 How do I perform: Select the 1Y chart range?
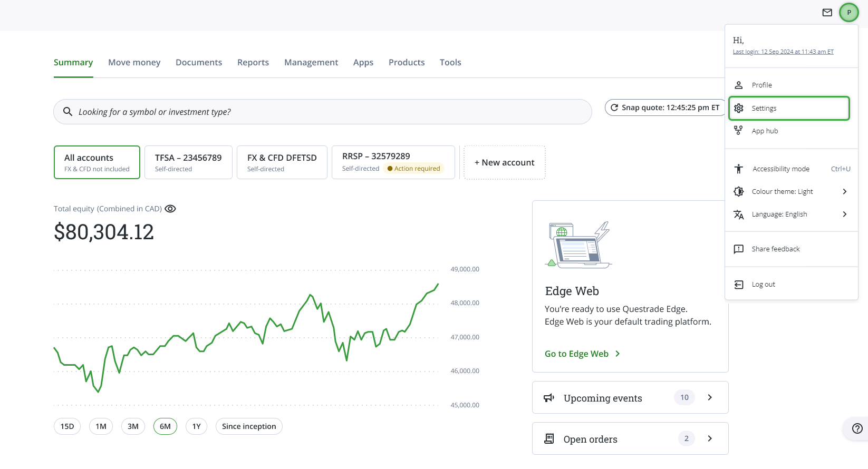[x=196, y=426]
